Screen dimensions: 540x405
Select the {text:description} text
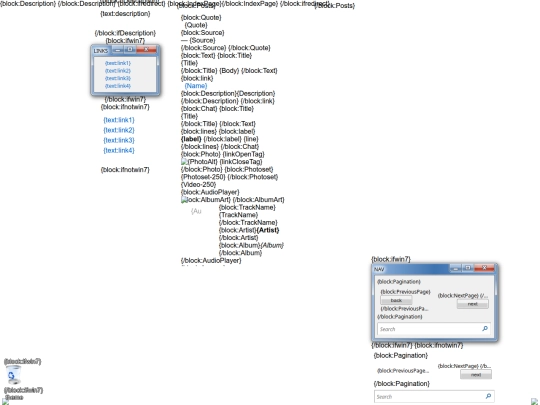click(x=125, y=14)
